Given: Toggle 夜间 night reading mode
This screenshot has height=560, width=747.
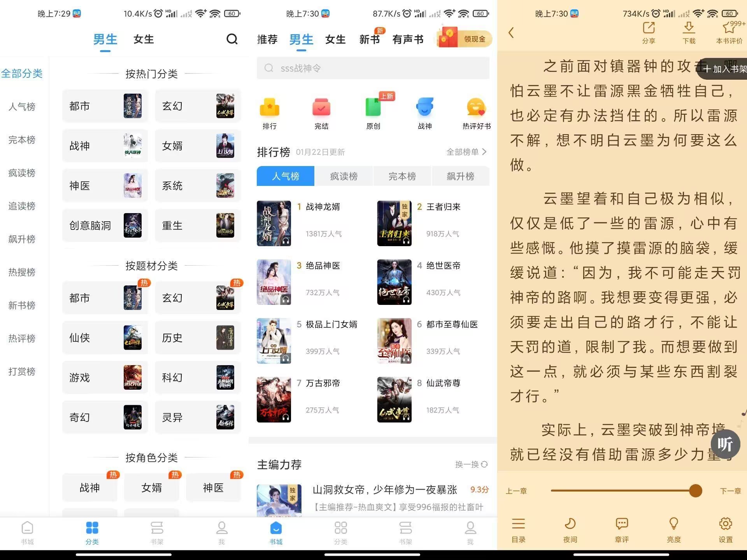Looking at the screenshot, I should [x=570, y=529].
